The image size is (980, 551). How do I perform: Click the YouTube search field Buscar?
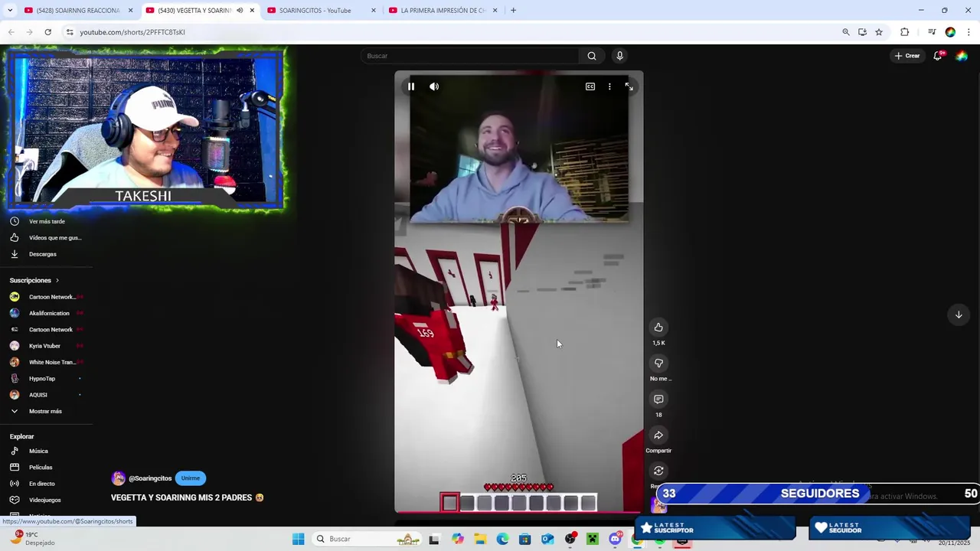pyautogui.click(x=470, y=56)
